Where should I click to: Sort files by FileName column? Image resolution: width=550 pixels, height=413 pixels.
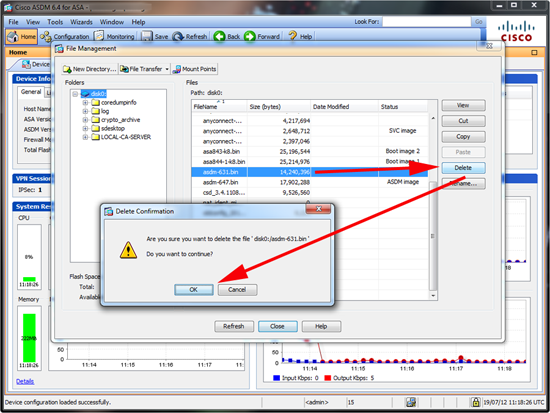tap(219, 107)
